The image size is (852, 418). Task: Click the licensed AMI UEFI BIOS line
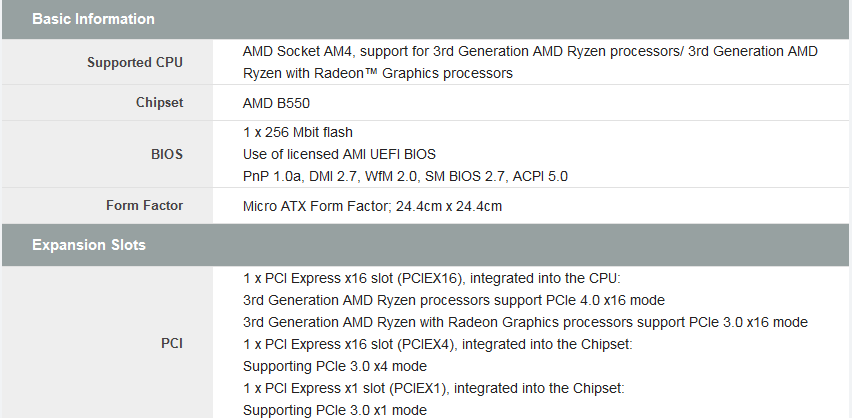coord(339,154)
